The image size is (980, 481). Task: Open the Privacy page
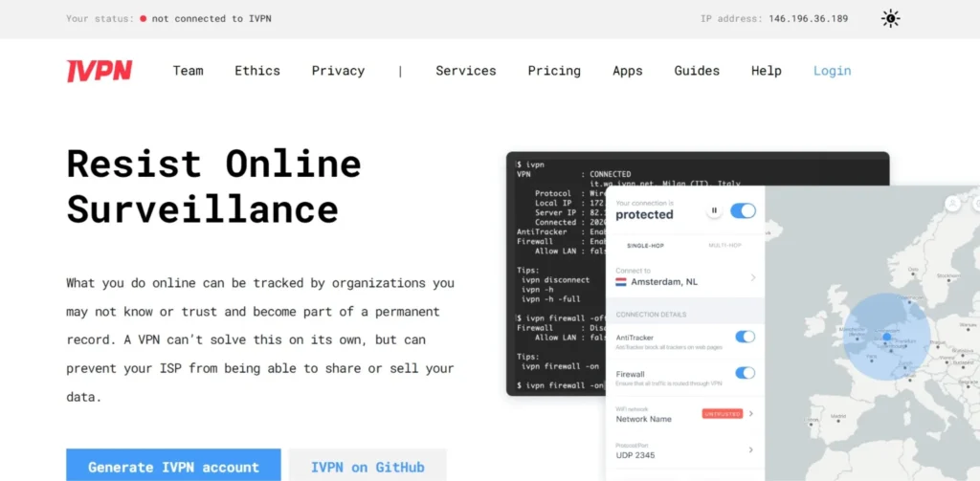338,71
